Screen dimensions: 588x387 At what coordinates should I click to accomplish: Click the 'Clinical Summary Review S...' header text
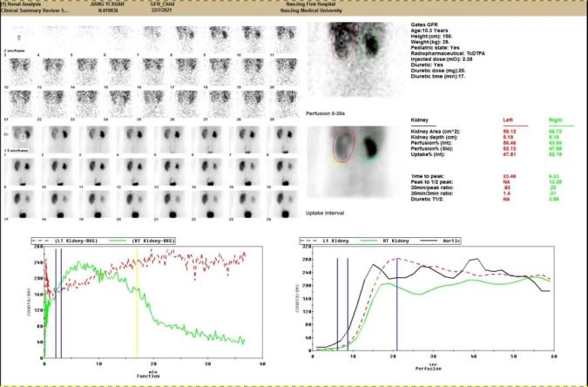pos(35,10)
